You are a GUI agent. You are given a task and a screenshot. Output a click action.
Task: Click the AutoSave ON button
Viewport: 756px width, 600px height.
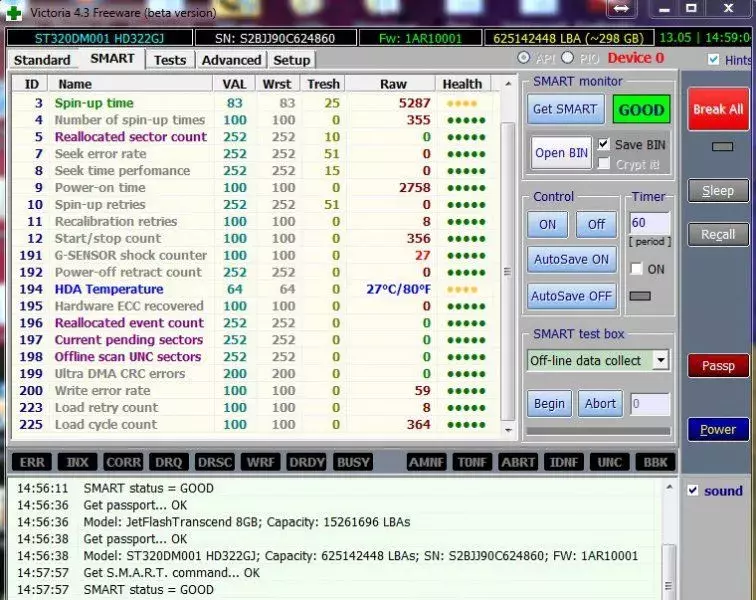(x=571, y=259)
